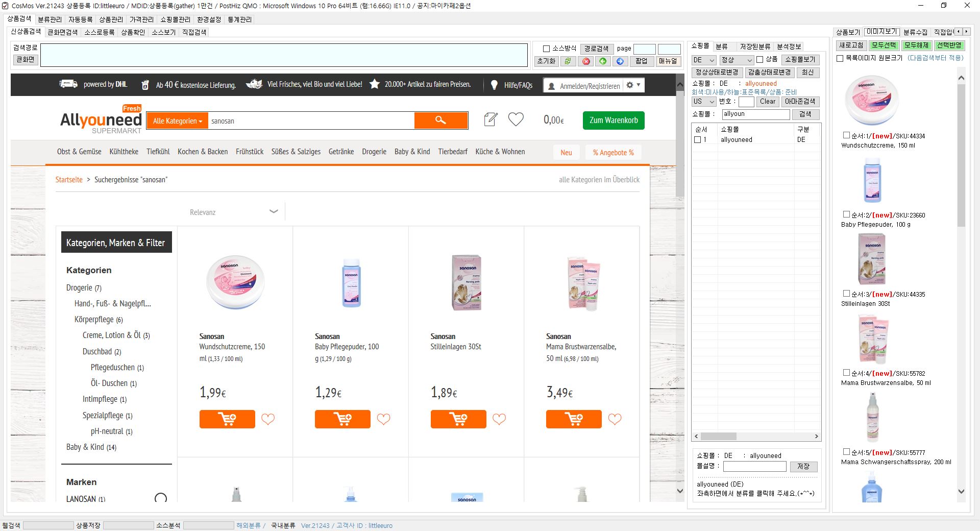The image size is (980, 531).
Task: Click the orange magnifier search icon
Action: (x=440, y=120)
